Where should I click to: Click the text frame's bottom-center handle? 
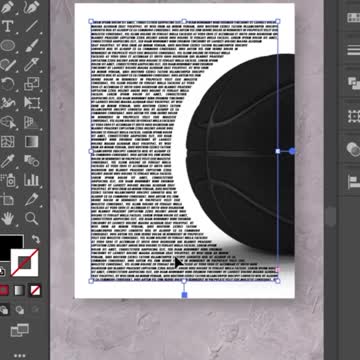pos(184,281)
